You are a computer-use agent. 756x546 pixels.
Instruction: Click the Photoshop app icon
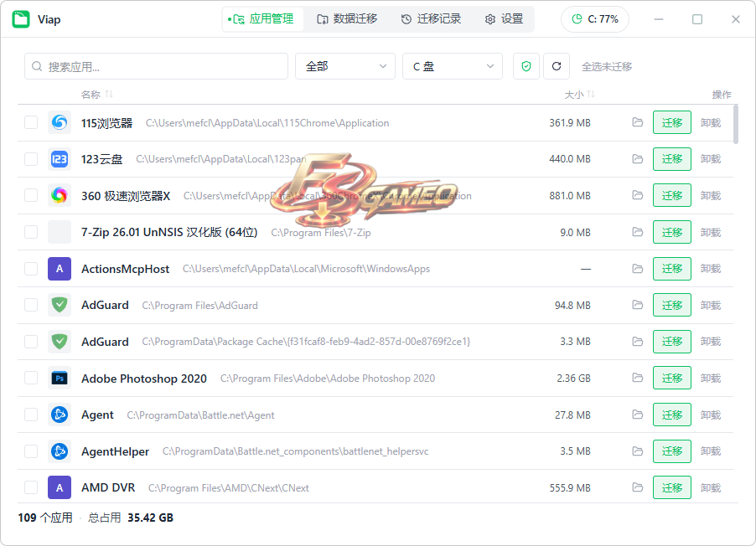[x=60, y=379]
